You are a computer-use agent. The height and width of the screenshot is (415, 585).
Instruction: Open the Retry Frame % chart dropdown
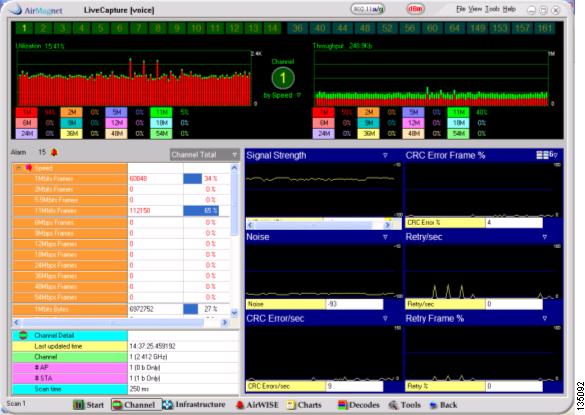pos(545,318)
